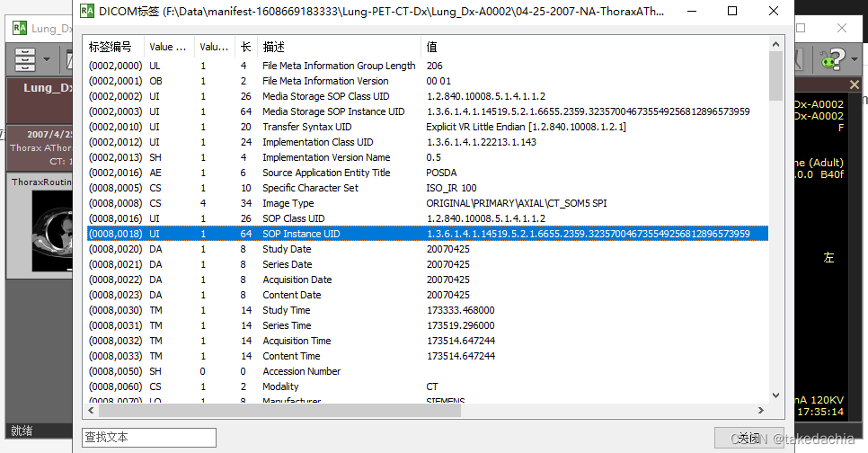Viewport: 868px width, 453px height.
Task: Select the Acquisition Date row
Action: tap(428, 280)
